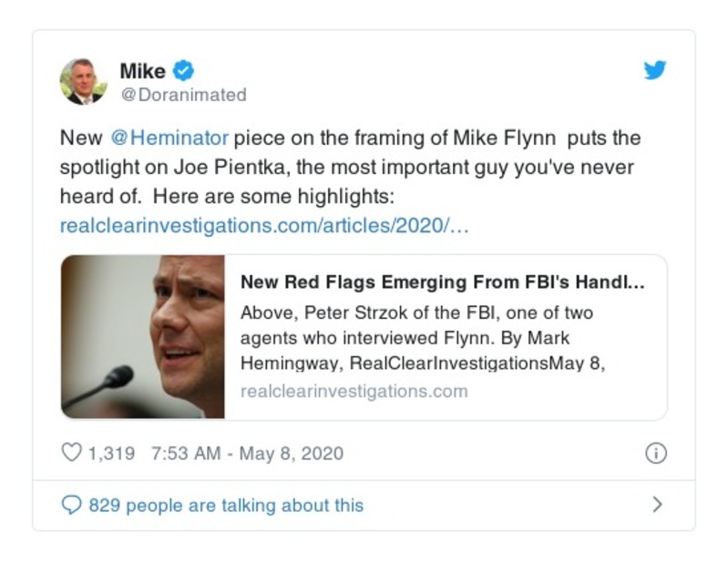
Task: Click the 1,319 likes count
Action: click(x=111, y=453)
